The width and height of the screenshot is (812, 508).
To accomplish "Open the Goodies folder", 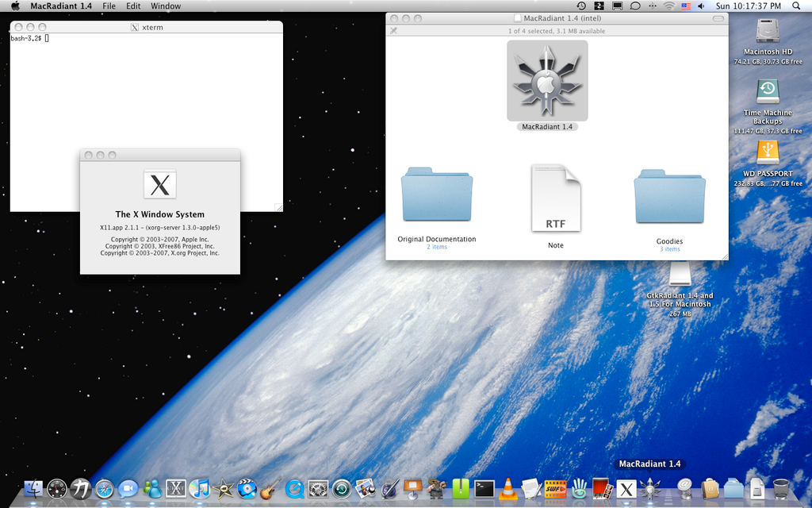I will [x=669, y=197].
